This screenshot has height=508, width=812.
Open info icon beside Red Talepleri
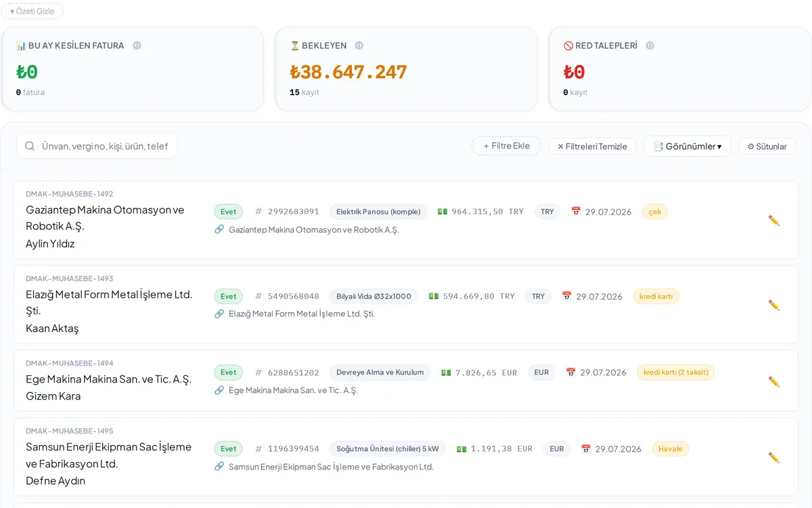[650, 45]
